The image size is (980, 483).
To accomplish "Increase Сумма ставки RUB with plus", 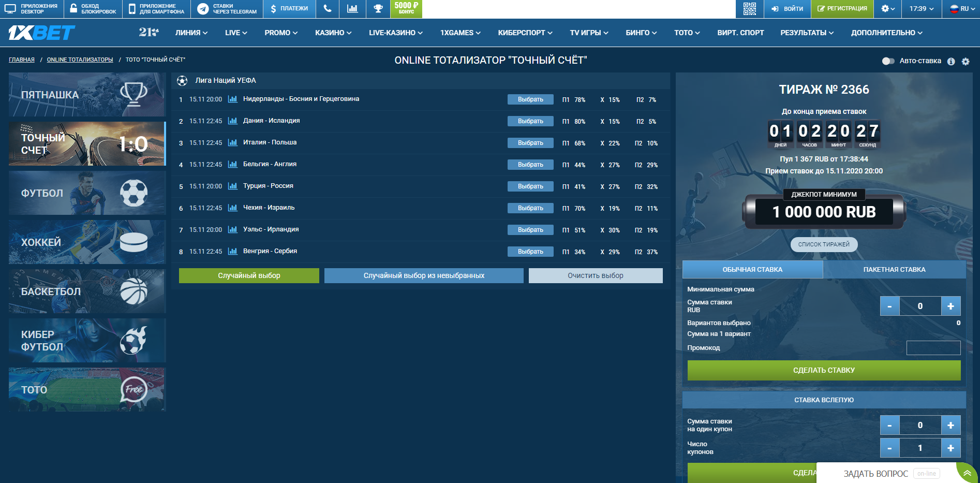I will 951,306.
